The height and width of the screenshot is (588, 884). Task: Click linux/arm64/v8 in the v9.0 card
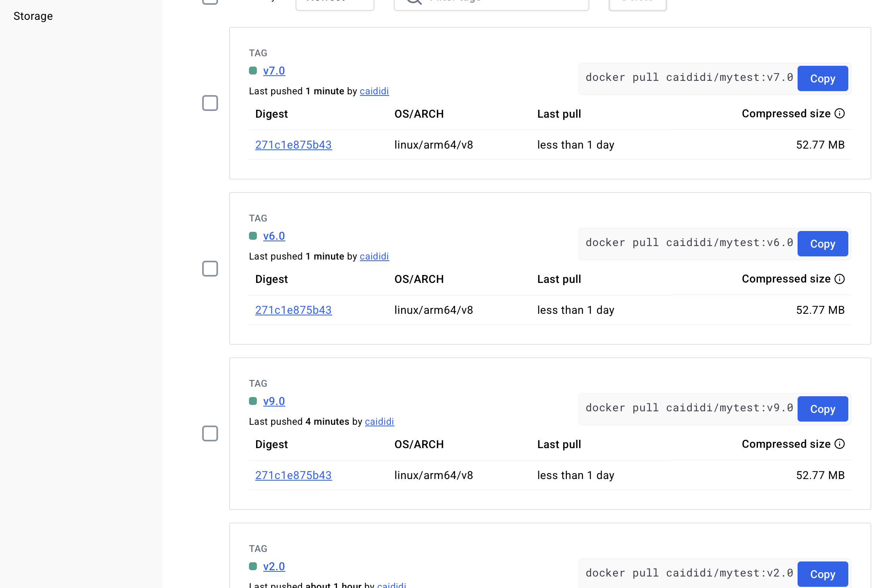[x=434, y=475]
